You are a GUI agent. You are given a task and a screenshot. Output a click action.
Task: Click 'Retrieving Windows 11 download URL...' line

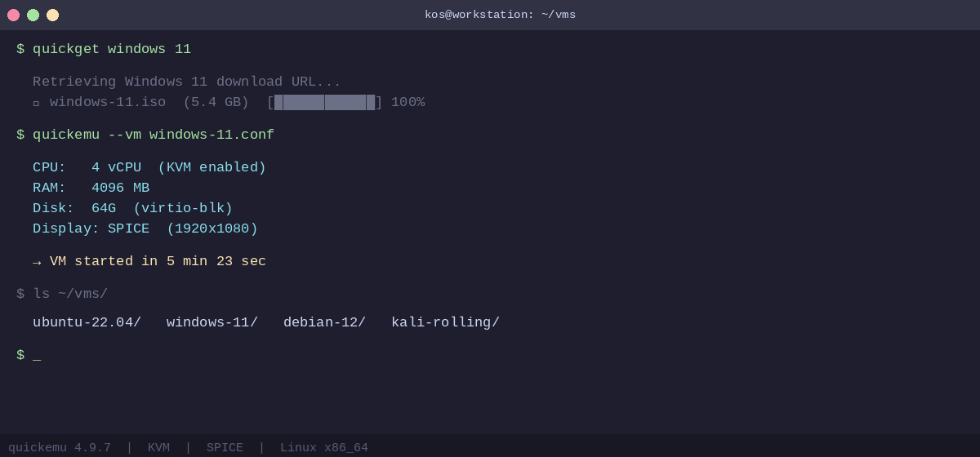click(x=187, y=82)
